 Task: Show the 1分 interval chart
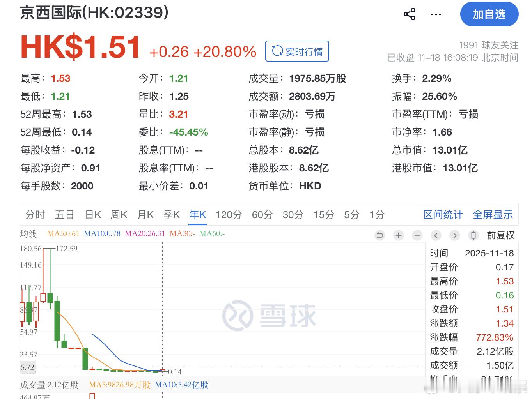coord(377,215)
